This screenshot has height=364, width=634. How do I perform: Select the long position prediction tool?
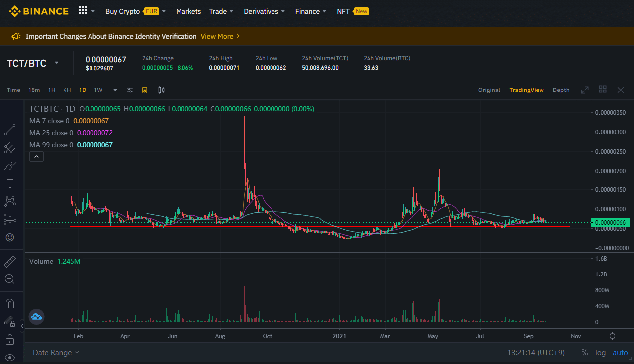9,219
